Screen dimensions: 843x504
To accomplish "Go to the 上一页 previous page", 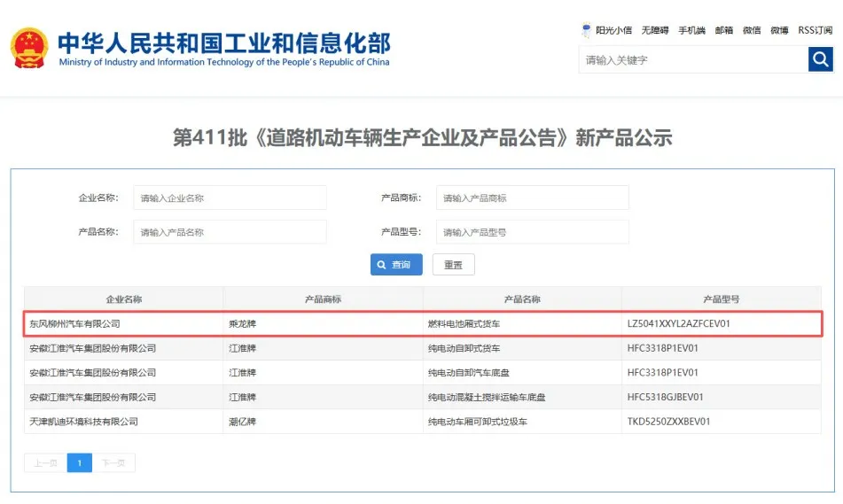I will (x=46, y=462).
